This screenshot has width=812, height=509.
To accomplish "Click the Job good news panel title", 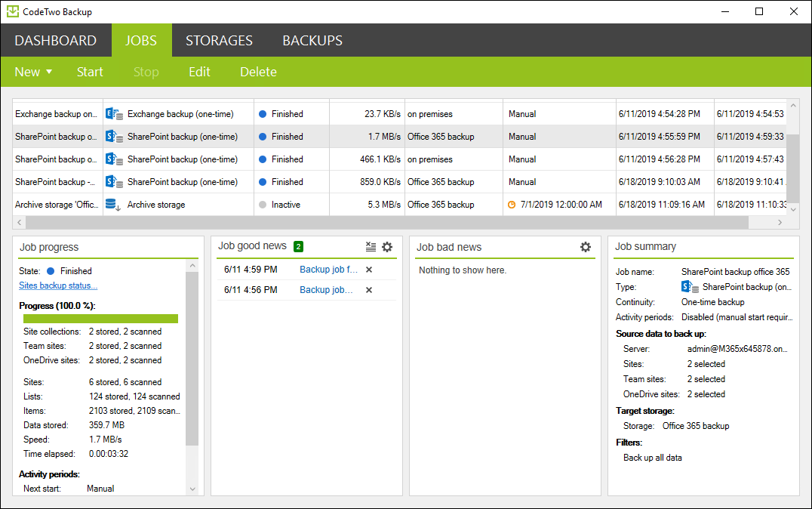I will [x=252, y=246].
